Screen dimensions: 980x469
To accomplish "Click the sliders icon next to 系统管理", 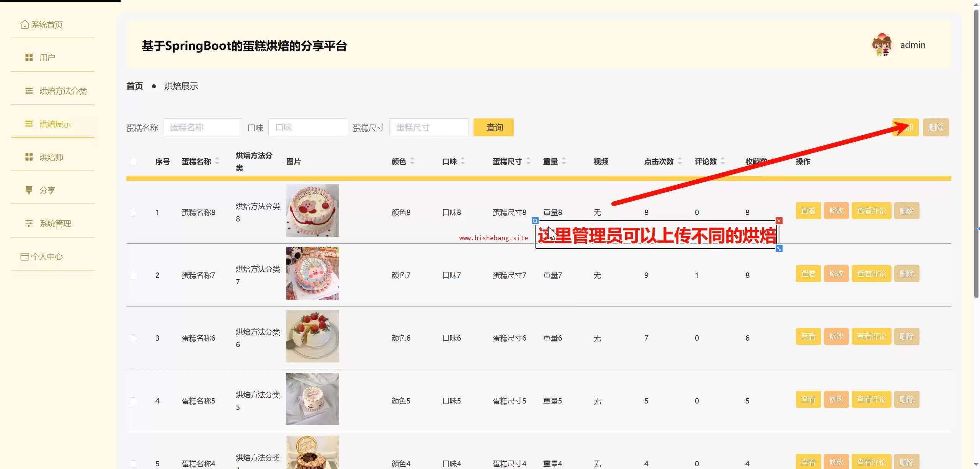I will [x=29, y=223].
